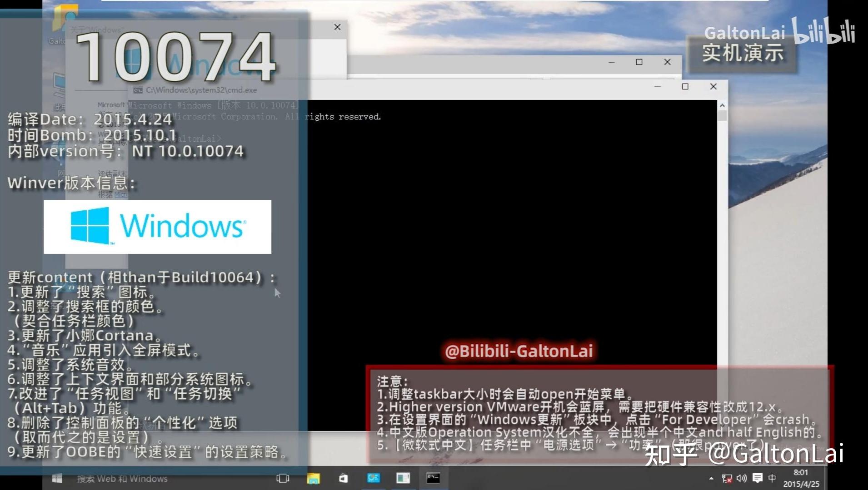This screenshot has height=490, width=868.
Task: Open the volume control in the tray
Action: pyautogui.click(x=742, y=479)
